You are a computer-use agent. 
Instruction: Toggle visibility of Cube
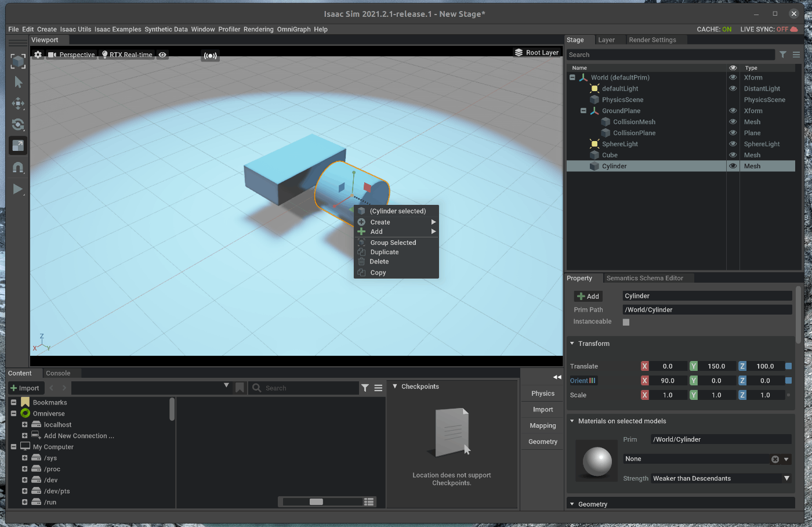[x=733, y=154]
